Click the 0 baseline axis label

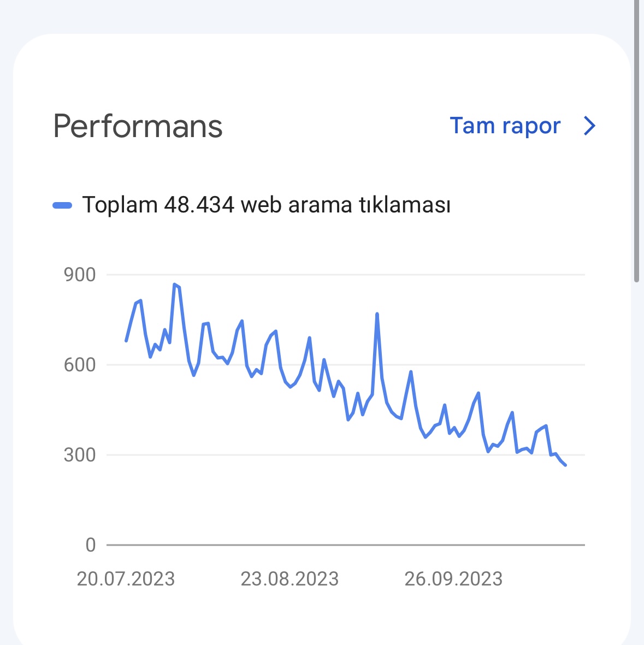(x=91, y=545)
